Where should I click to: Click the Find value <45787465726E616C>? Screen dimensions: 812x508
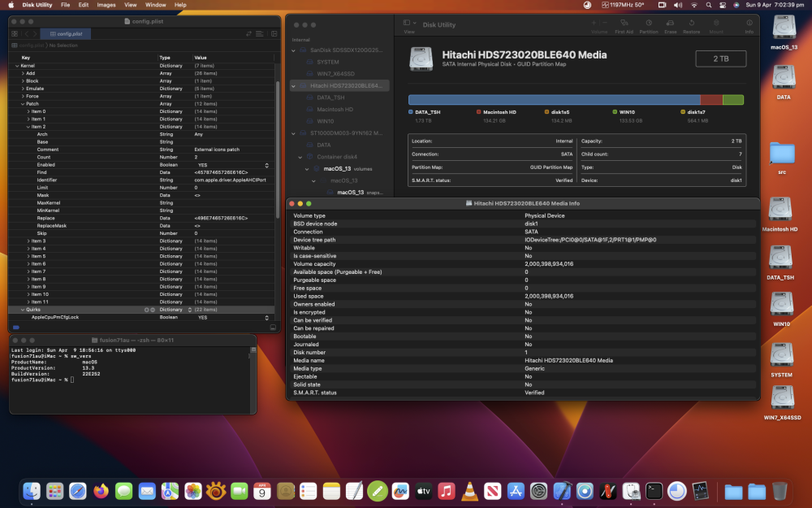221,172
